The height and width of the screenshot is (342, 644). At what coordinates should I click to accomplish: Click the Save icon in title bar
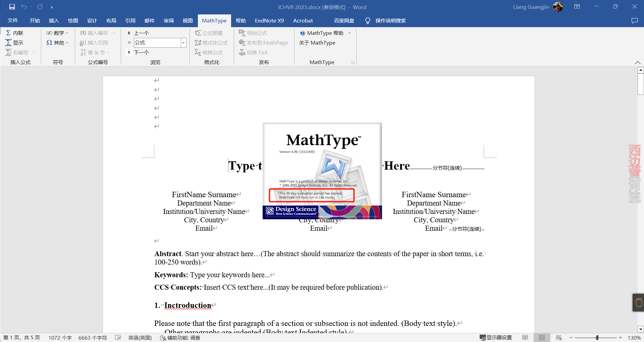coord(12,7)
